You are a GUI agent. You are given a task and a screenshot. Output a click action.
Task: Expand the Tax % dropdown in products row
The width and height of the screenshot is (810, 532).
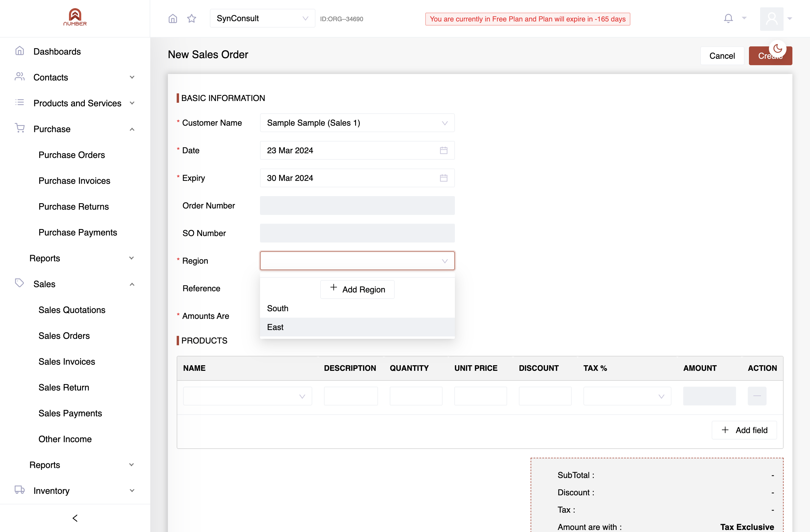pyautogui.click(x=627, y=396)
